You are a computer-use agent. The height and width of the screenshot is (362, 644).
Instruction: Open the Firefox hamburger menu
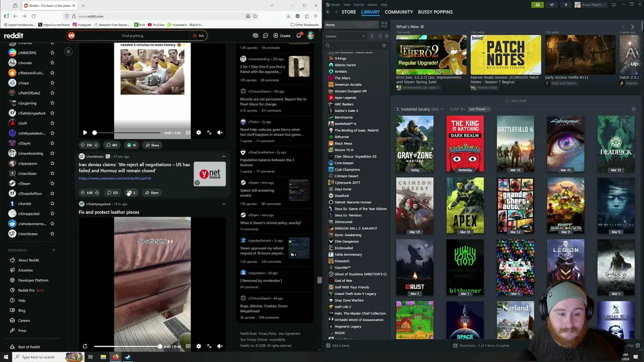[315, 16]
